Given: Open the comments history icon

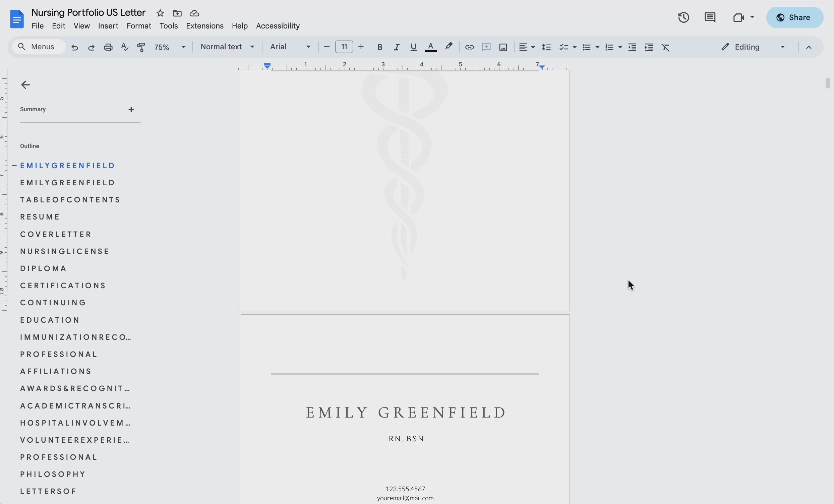Looking at the screenshot, I should tap(710, 18).
